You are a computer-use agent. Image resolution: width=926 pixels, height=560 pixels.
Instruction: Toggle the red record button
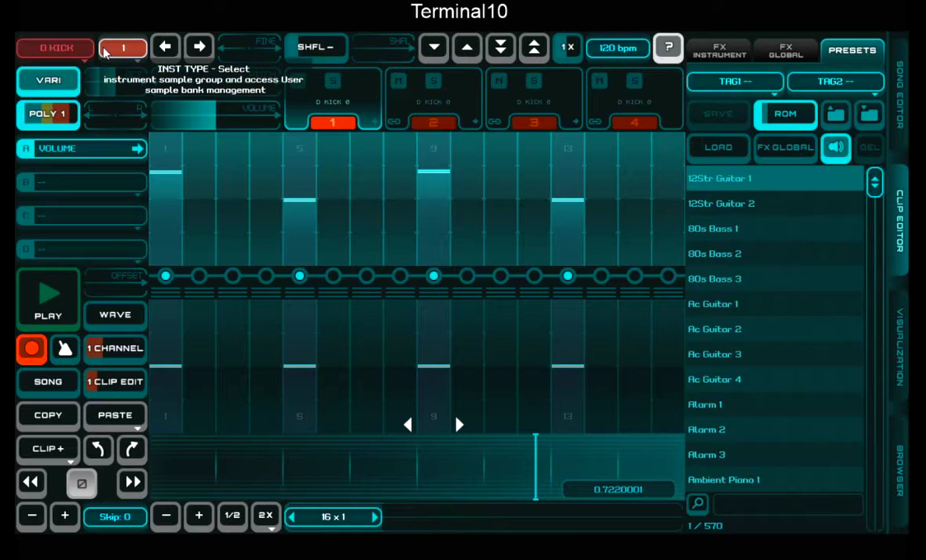[32, 348]
